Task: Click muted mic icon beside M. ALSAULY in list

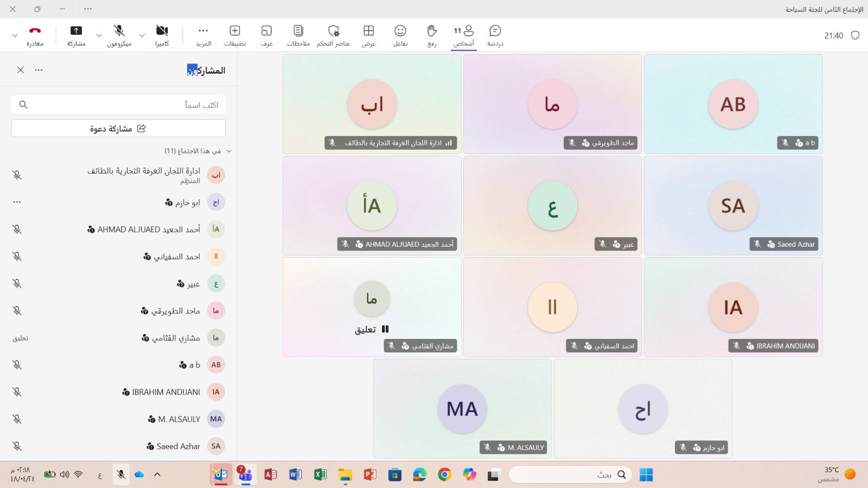Action: (17, 419)
